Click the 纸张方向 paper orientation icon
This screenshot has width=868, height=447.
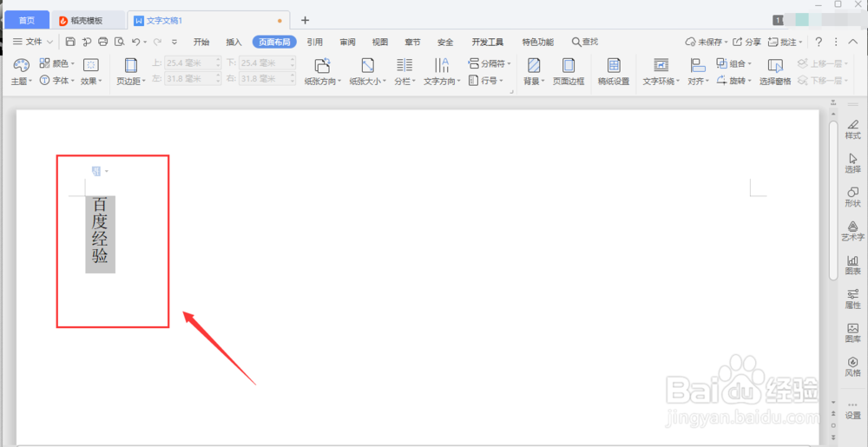(323, 66)
